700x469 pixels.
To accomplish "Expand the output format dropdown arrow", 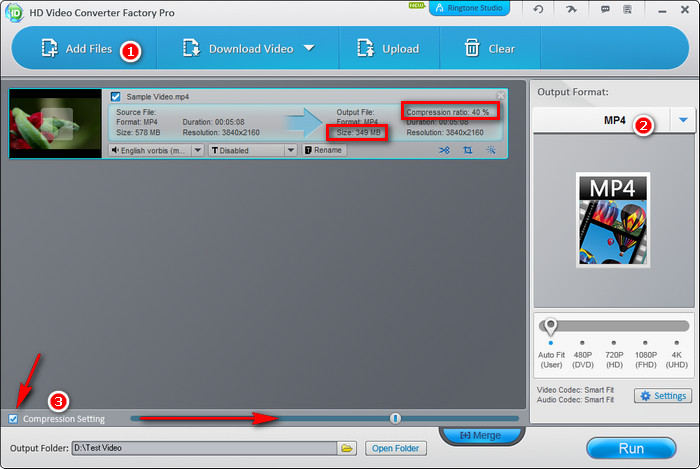I will pos(683,120).
